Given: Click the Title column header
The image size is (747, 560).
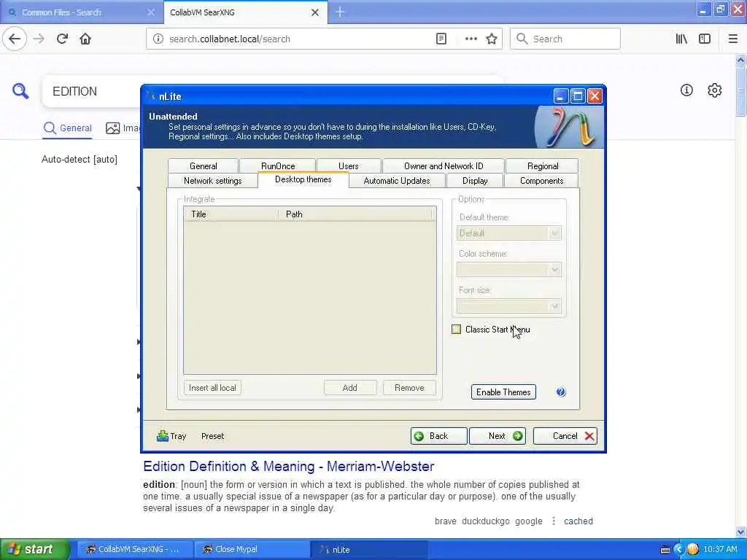Looking at the screenshot, I should (x=231, y=214).
